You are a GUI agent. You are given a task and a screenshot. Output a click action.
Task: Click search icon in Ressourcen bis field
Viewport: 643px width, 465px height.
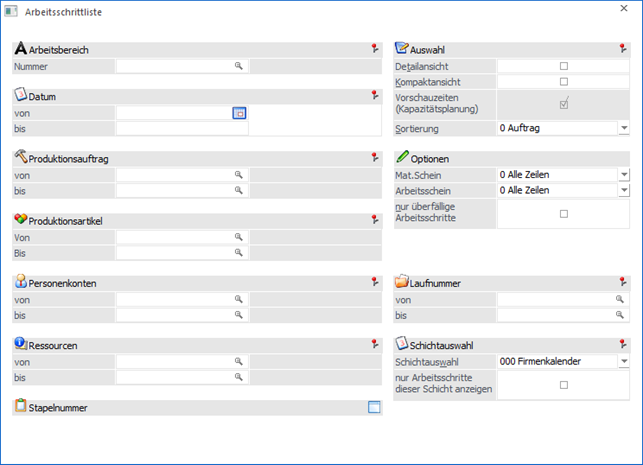click(x=239, y=377)
